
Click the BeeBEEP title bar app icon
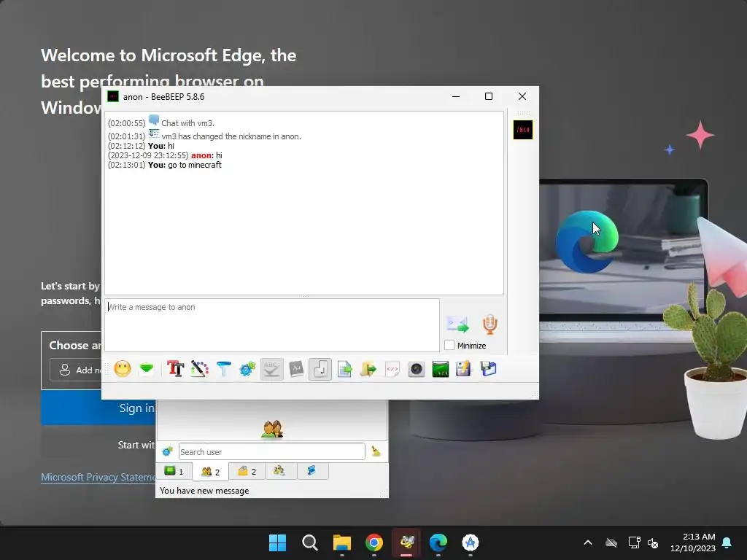[x=113, y=97]
